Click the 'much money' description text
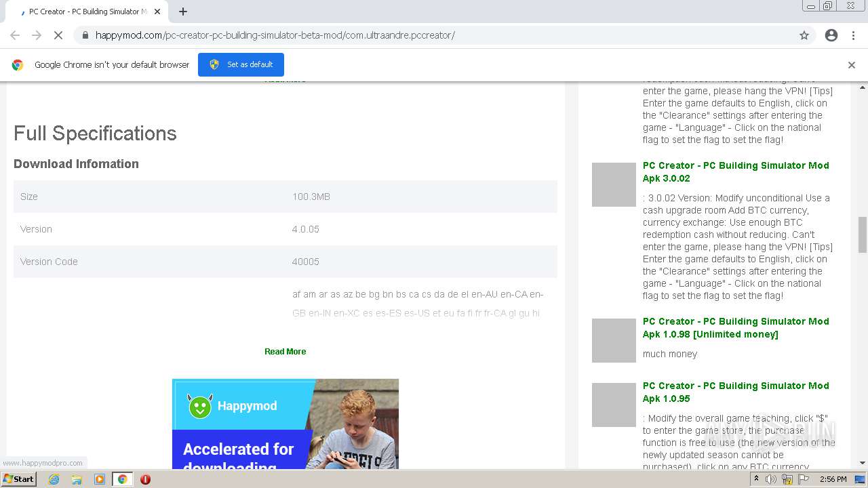This screenshot has height=488, width=868. pos(670,354)
